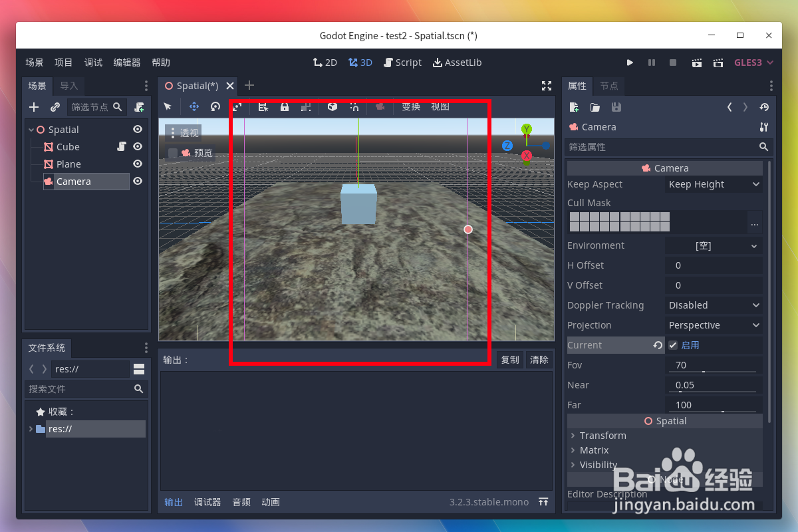Open the GLES3 renderer dropdown

(x=753, y=63)
